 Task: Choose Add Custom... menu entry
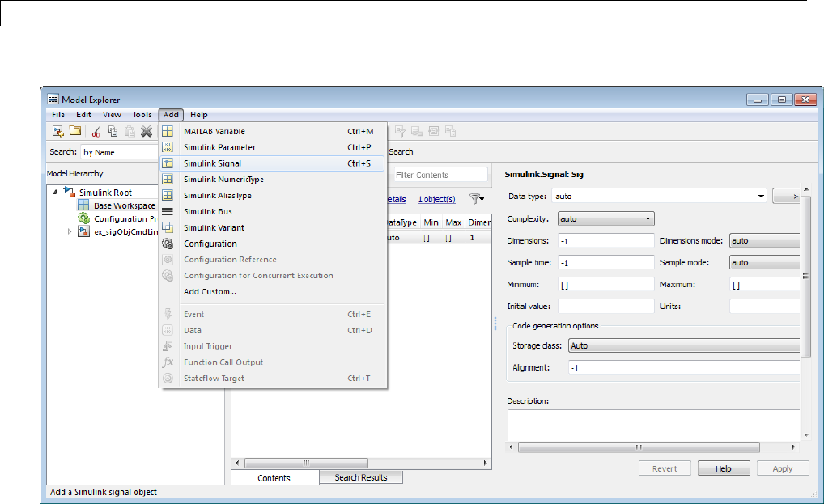(272, 291)
